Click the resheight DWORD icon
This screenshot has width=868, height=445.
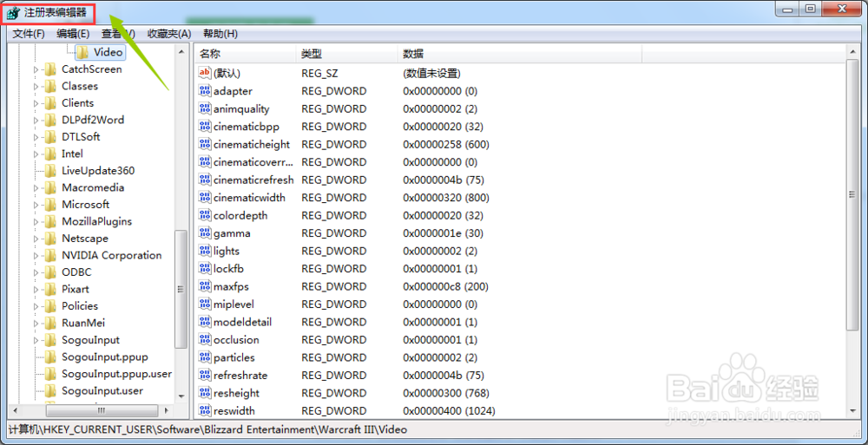[x=205, y=393]
